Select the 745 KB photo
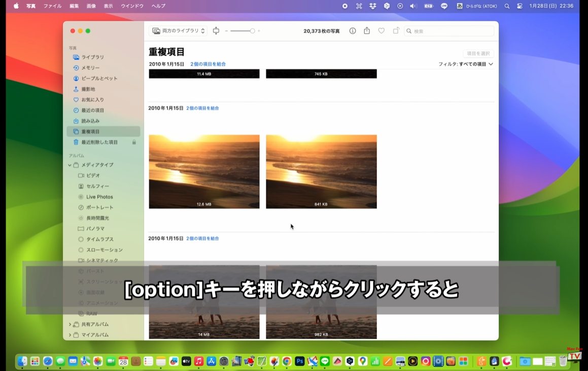This screenshot has height=371, width=588. pyautogui.click(x=321, y=74)
